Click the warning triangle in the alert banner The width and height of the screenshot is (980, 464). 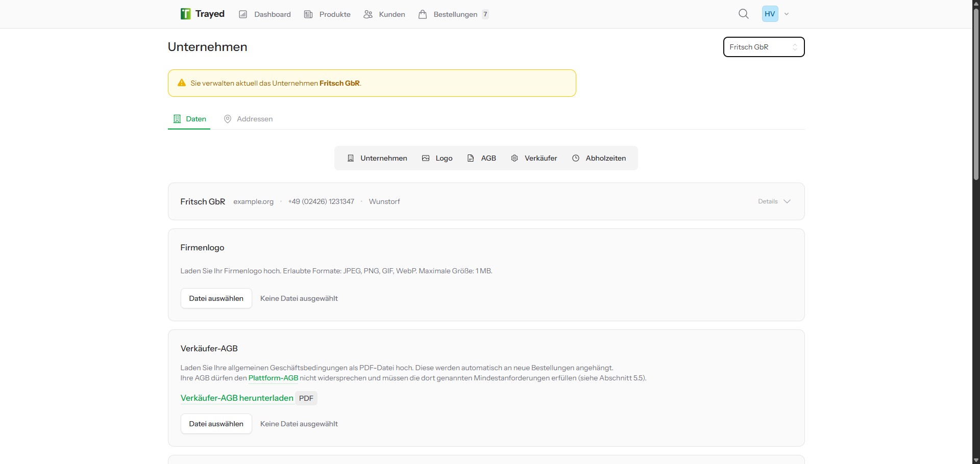coord(182,83)
